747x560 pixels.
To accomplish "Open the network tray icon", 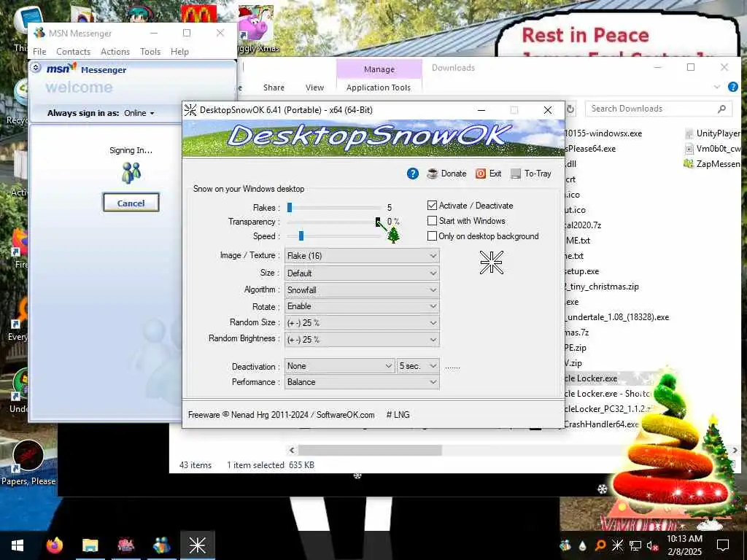I will pyautogui.click(x=635, y=545).
